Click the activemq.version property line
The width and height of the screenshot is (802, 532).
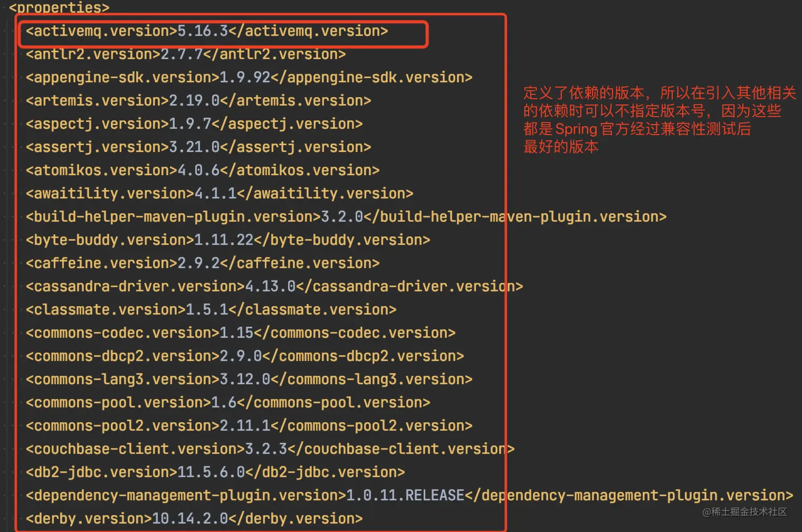pyautogui.click(x=207, y=31)
